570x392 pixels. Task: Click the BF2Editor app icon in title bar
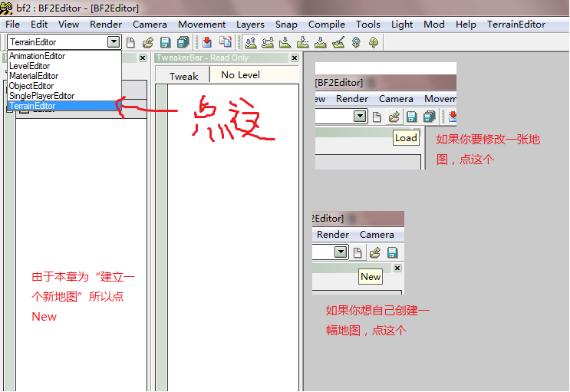(x=7, y=8)
